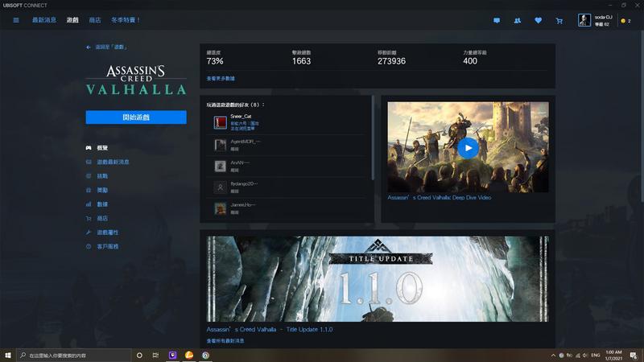This screenshot has width=644, height=362.
Task: Open the soda DJ profile avatar
Action: 584,20
